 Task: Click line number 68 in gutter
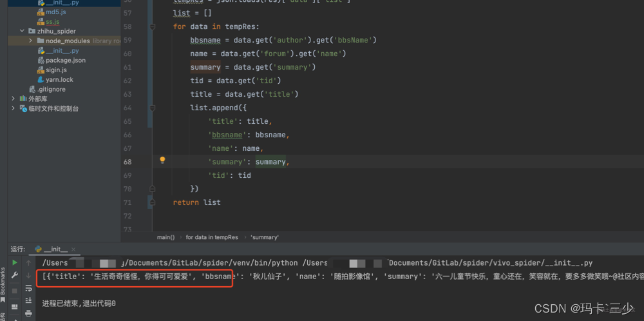[x=127, y=162]
